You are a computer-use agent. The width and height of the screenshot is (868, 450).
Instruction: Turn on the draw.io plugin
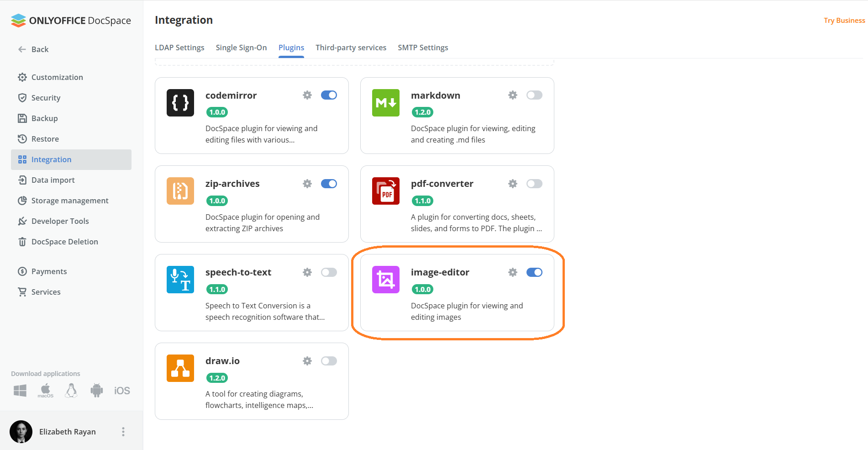pyautogui.click(x=329, y=361)
